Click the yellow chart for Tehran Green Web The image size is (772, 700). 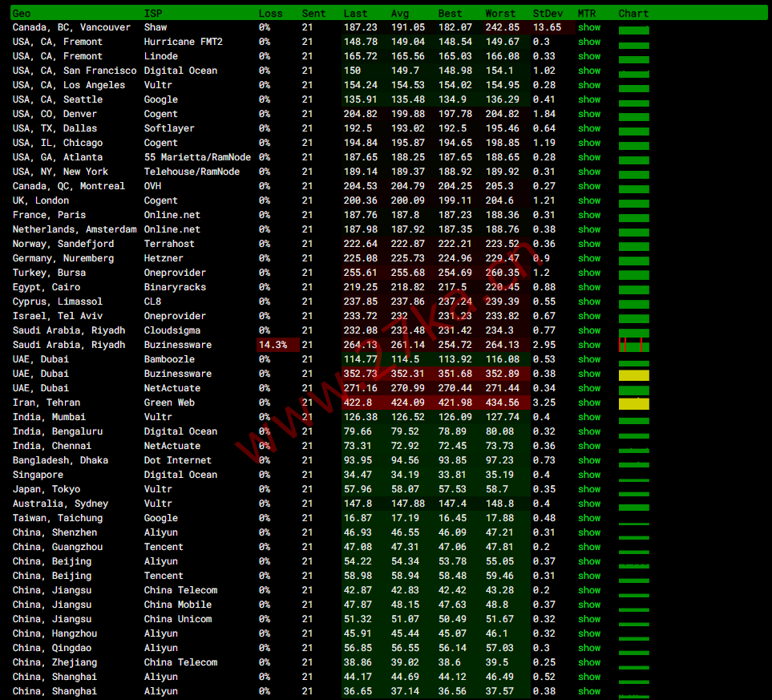(x=633, y=404)
